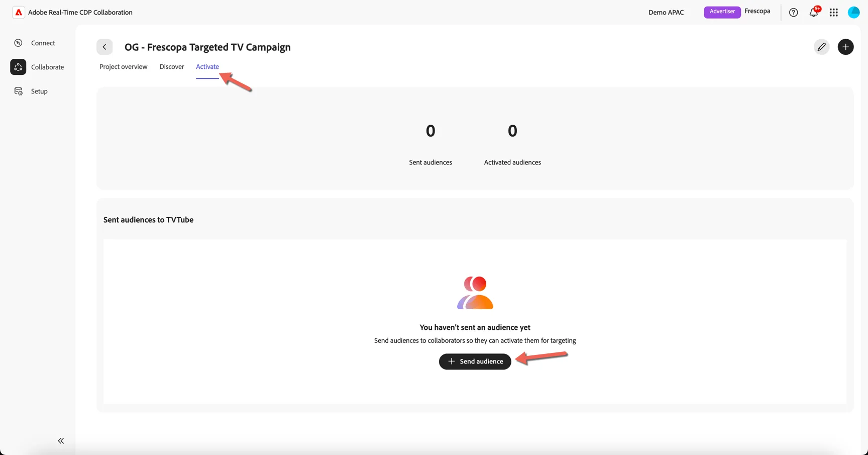Edit project with the pencil icon

tap(821, 47)
